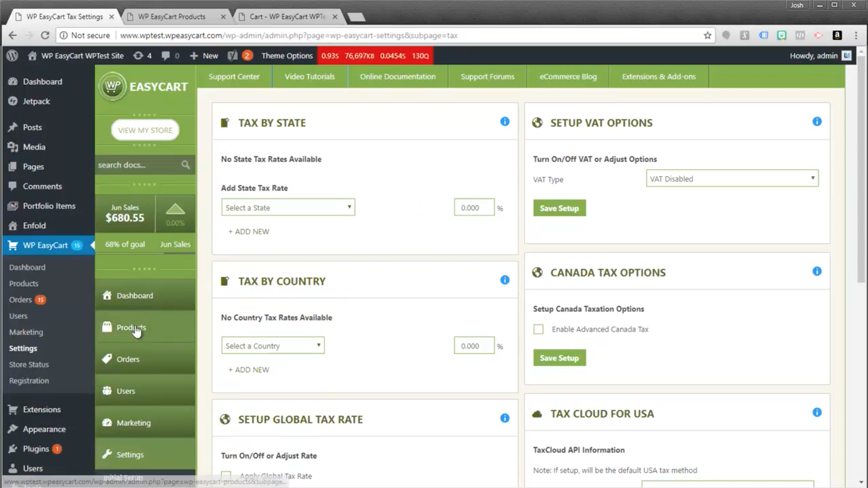Check the VAT Type info checkbox area
Viewport: 868px width, 488px height.
pos(817,122)
